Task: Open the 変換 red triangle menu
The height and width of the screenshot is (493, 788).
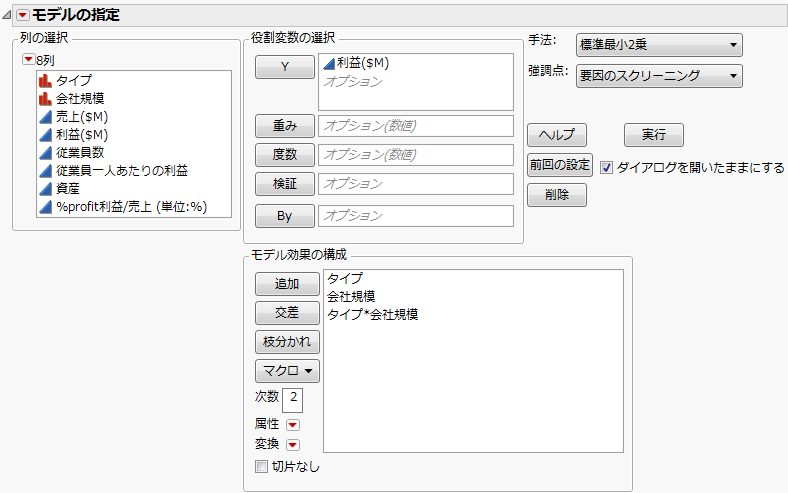Action: point(293,445)
